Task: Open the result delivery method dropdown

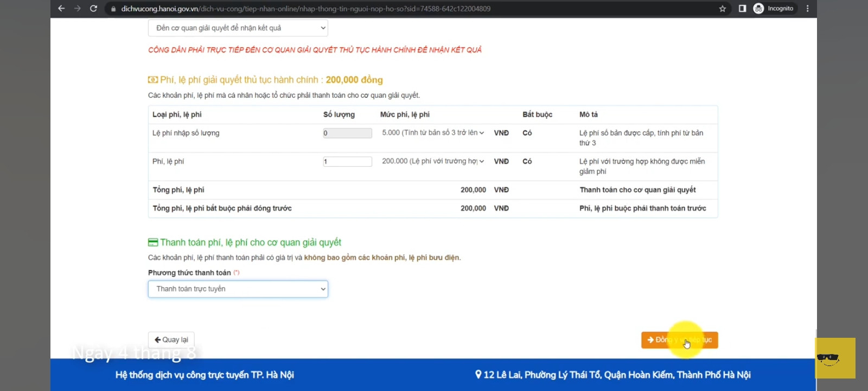Action: tap(238, 28)
